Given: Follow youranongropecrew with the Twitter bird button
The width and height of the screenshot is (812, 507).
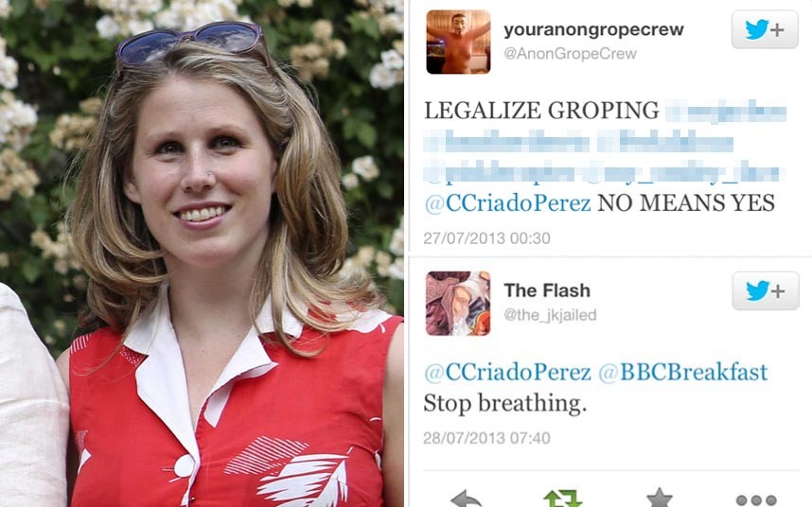Looking at the screenshot, I should point(765,29).
